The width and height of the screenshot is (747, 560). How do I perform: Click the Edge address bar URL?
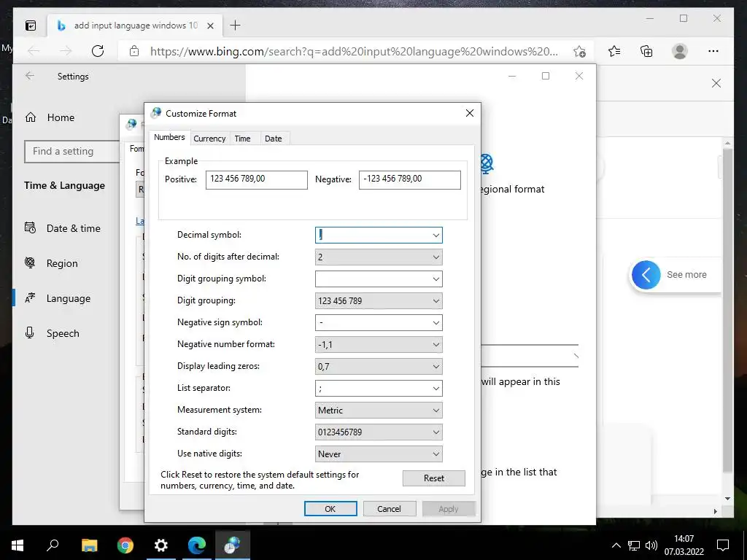(354, 52)
